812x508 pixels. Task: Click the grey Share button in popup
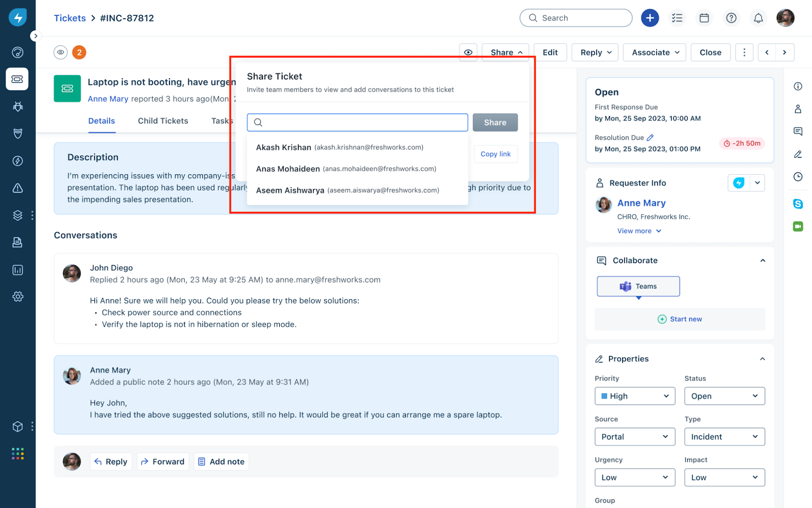point(495,122)
